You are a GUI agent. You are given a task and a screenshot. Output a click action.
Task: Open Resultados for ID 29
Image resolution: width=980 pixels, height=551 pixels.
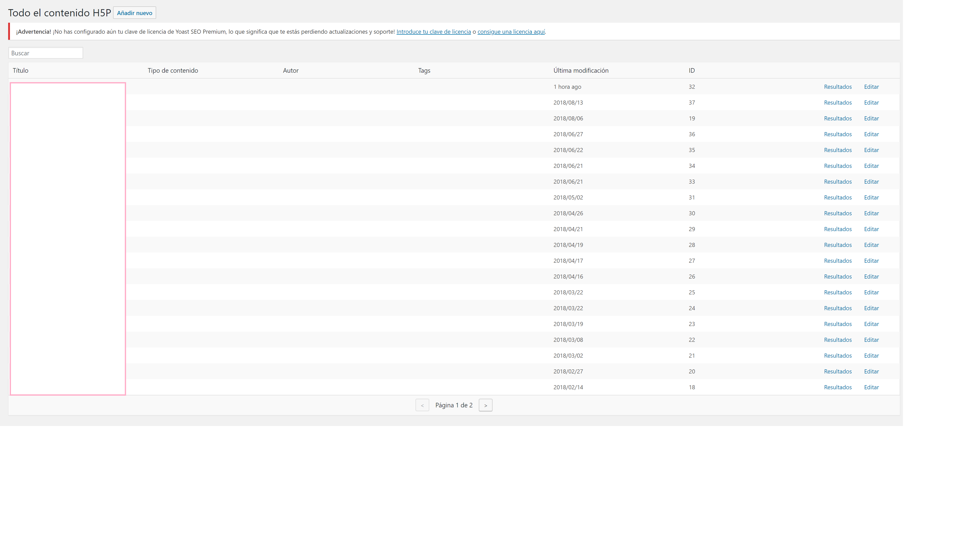point(838,229)
